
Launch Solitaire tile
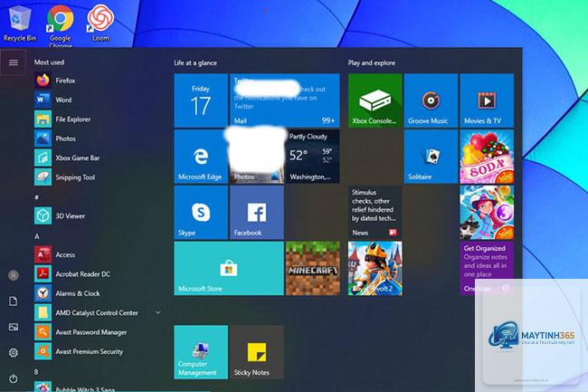pos(431,157)
